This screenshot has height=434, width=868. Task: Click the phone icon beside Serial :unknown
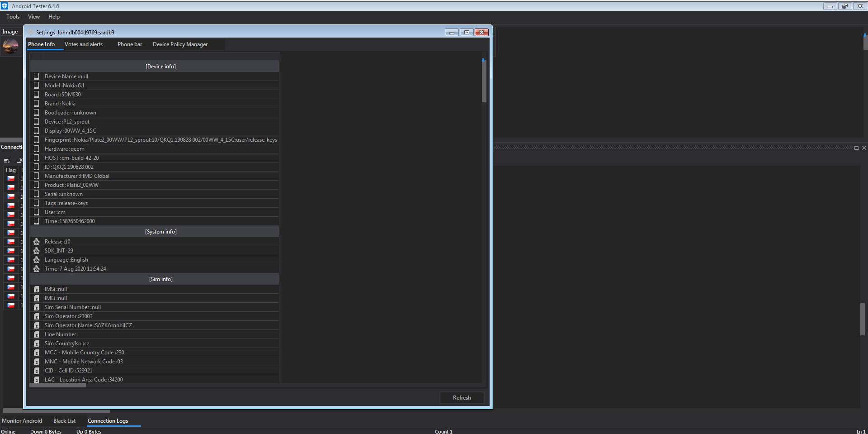coord(37,194)
